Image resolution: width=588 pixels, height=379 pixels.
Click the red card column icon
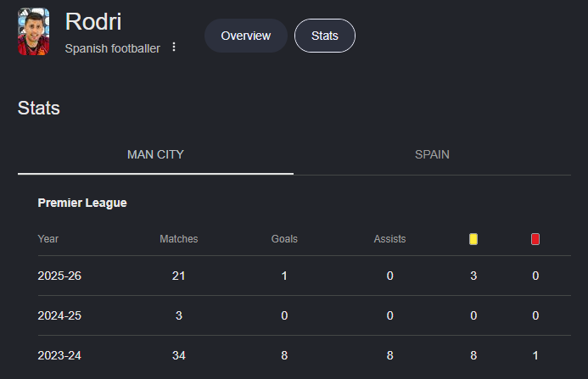[x=535, y=239]
